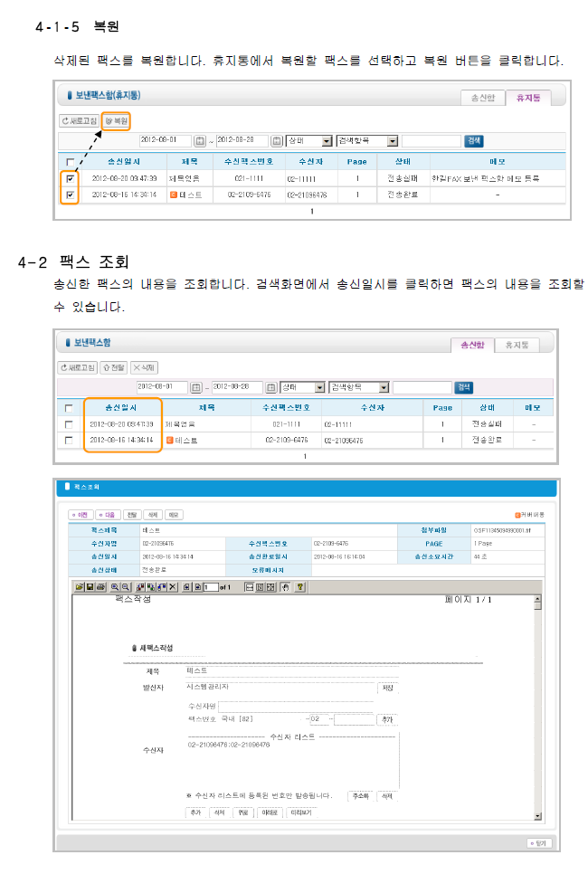Click the viewer's vertical scrollbar down arrow
The height and width of the screenshot is (874, 588).
click(x=537, y=819)
